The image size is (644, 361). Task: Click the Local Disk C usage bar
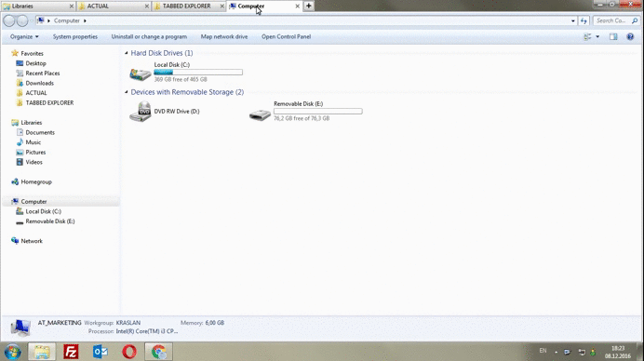(x=198, y=73)
